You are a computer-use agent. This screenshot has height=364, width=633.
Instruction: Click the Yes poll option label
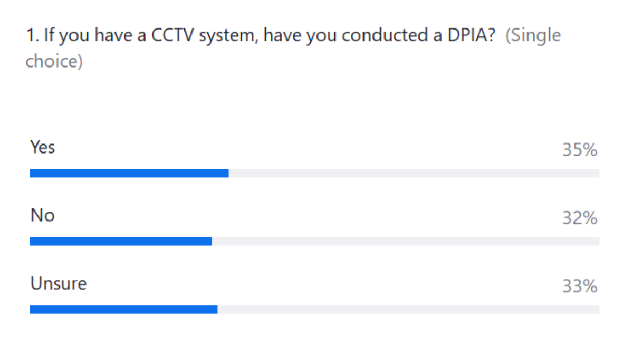[42, 147]
